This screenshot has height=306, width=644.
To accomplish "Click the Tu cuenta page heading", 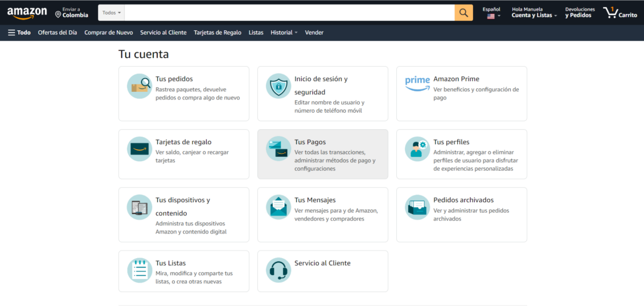I will [x=144, y=54].
